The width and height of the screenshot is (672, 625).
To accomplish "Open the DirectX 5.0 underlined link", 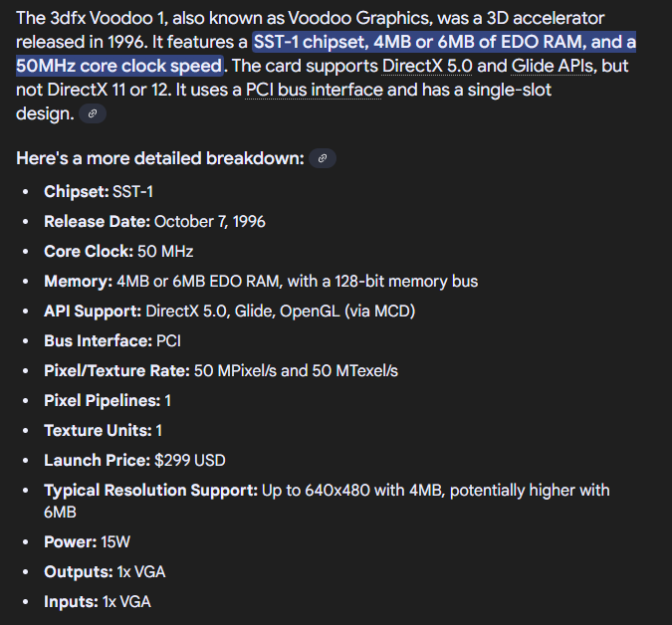I will click(x=427, y=66).
